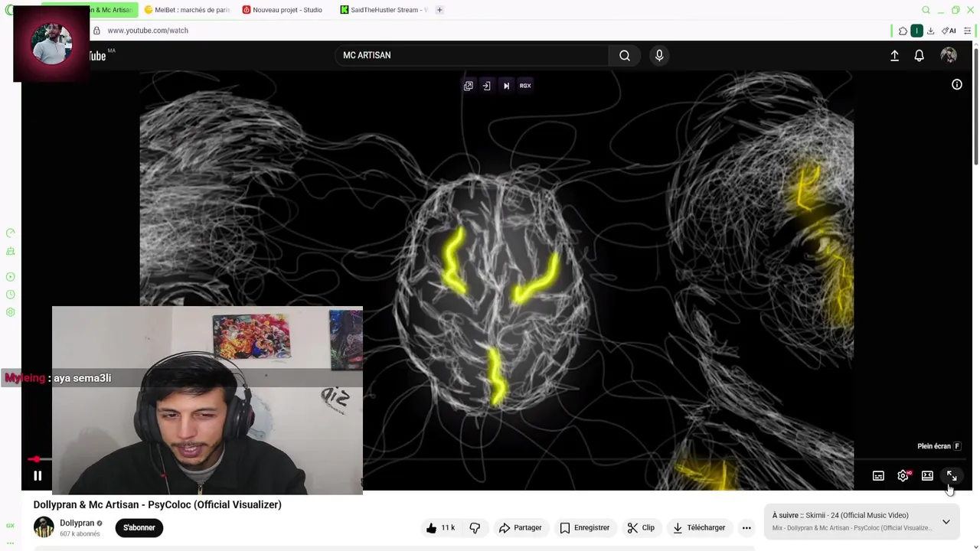
Task: Click the YouTube upload/create arrow icon
Action: pos(894,55)
